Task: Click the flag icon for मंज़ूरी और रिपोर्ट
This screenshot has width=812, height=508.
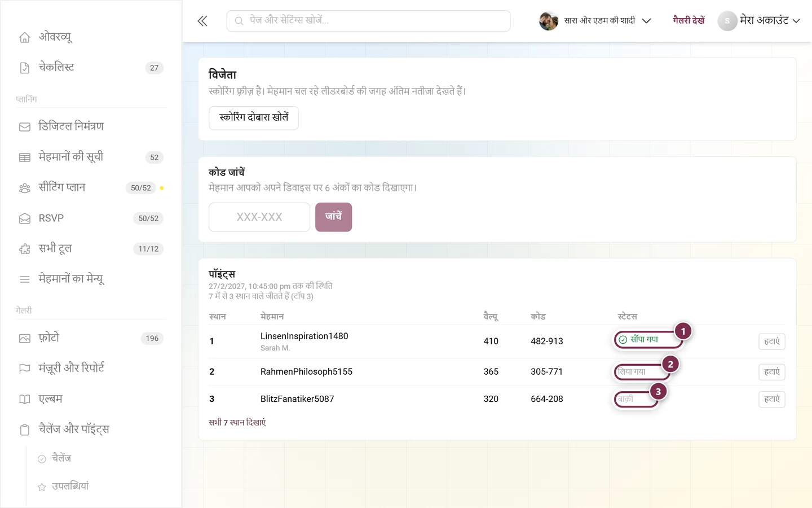Action: pyautogui.click(x=25, y=369)
